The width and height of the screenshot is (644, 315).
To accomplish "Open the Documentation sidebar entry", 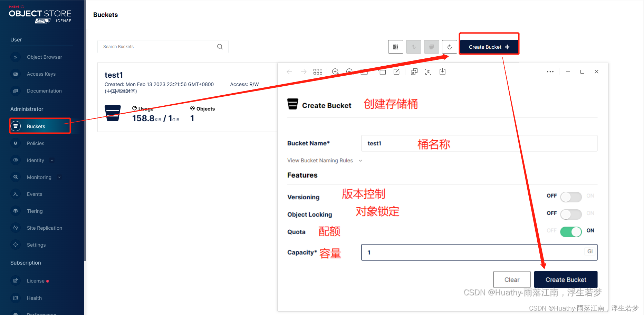I will click(x=44, y=91).
